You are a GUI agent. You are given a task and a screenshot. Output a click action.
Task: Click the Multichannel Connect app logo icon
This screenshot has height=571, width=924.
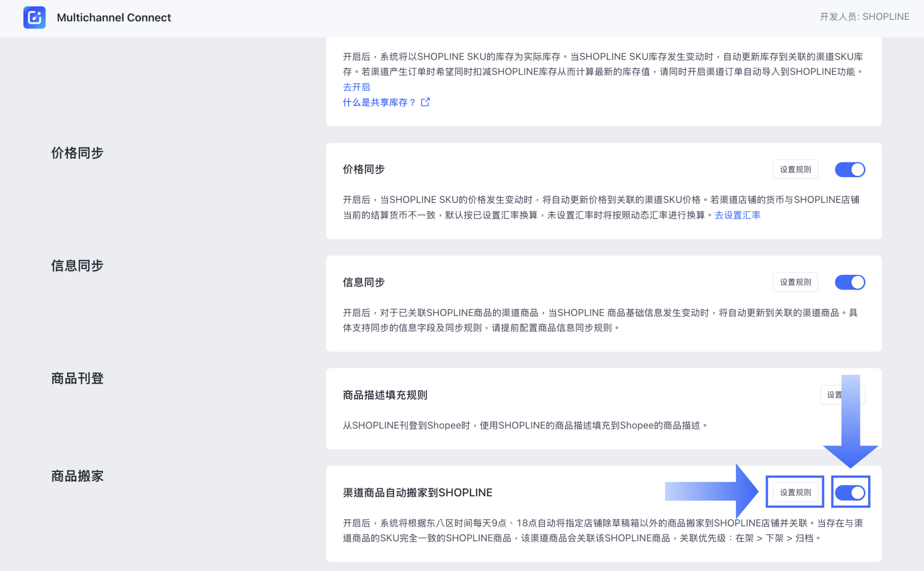point(34,18)
